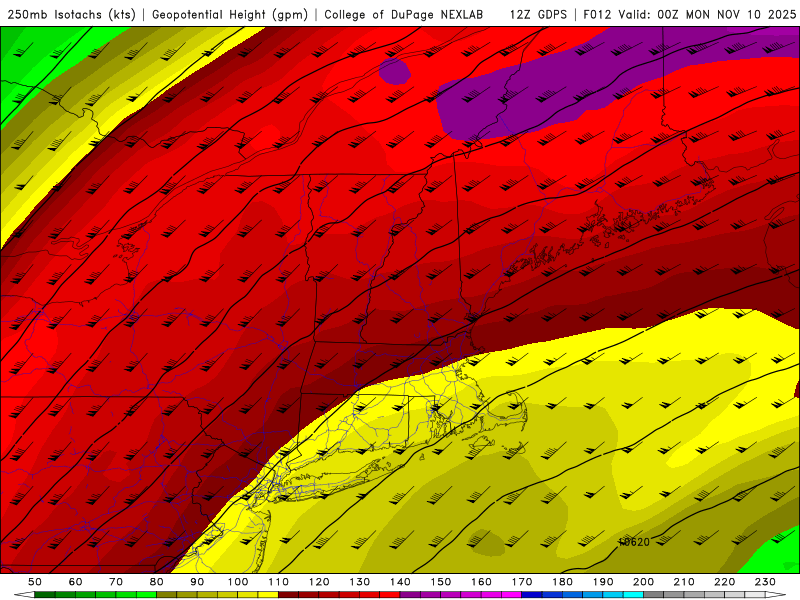Screen dimensions: 800x600
Task: Click the '10620' height contour label
Action: (x=634, y=542)
